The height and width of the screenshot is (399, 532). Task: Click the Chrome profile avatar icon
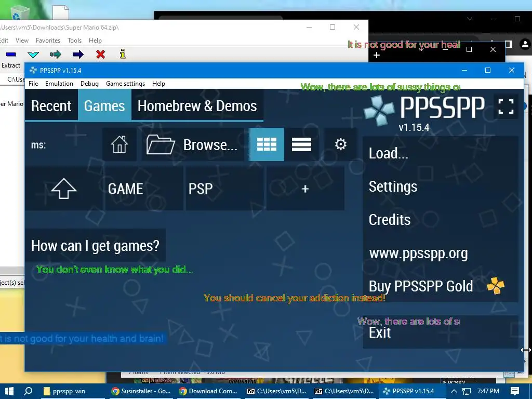(525, 44)
